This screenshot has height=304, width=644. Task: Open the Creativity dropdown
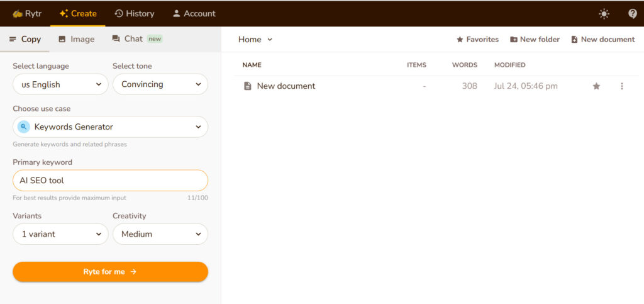(x=160, y=234)
